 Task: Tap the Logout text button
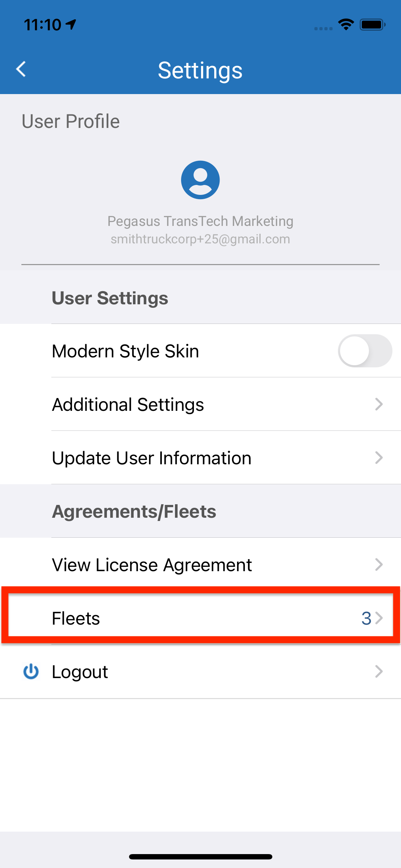80,672
